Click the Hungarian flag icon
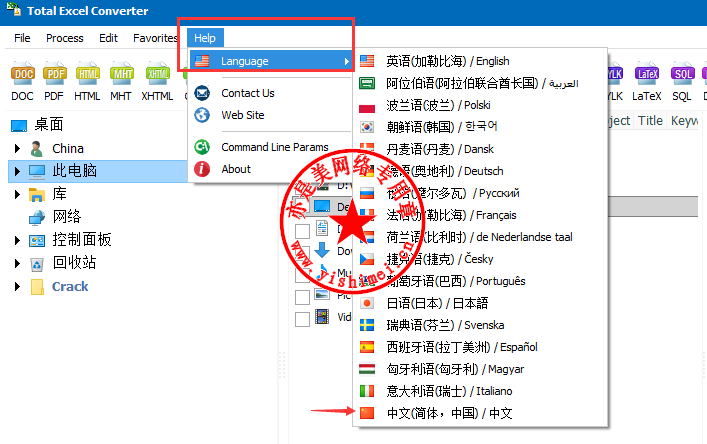The height and width of the screenshot is (444, 707). (367, 369)
